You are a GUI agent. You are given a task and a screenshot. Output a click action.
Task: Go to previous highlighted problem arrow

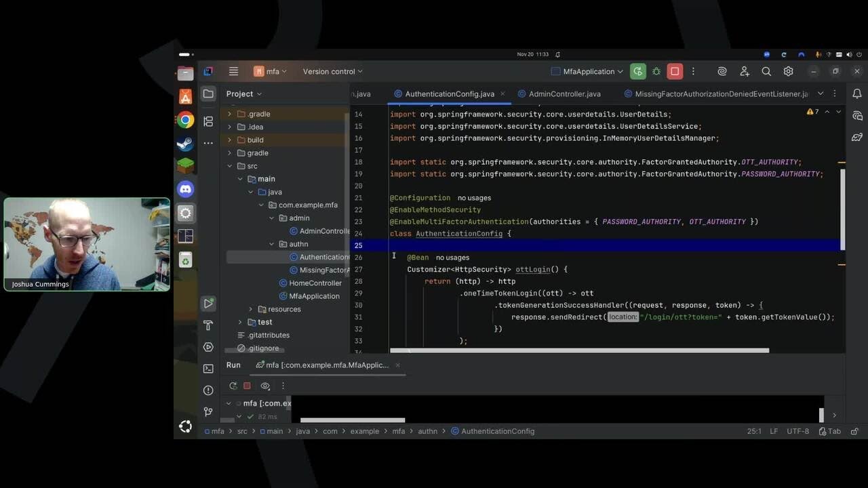pyautogui.click(x=827, y=111)
